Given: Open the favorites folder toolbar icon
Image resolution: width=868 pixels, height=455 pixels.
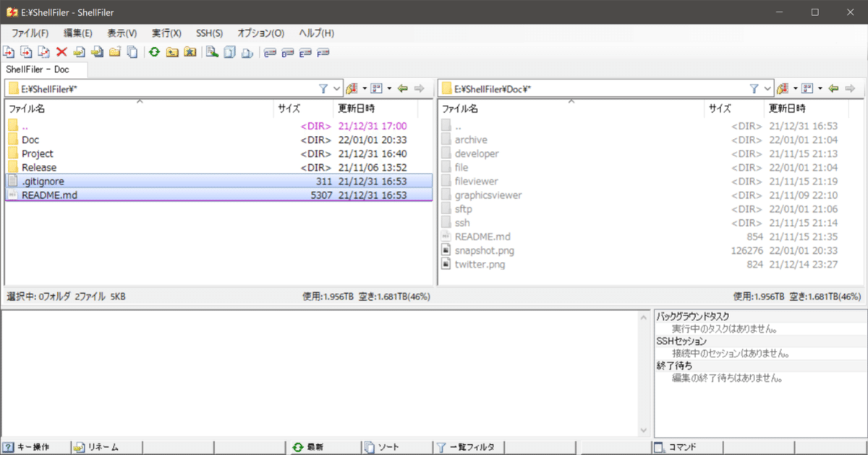Looking at the screenshot, I should [x=190, y=51].
